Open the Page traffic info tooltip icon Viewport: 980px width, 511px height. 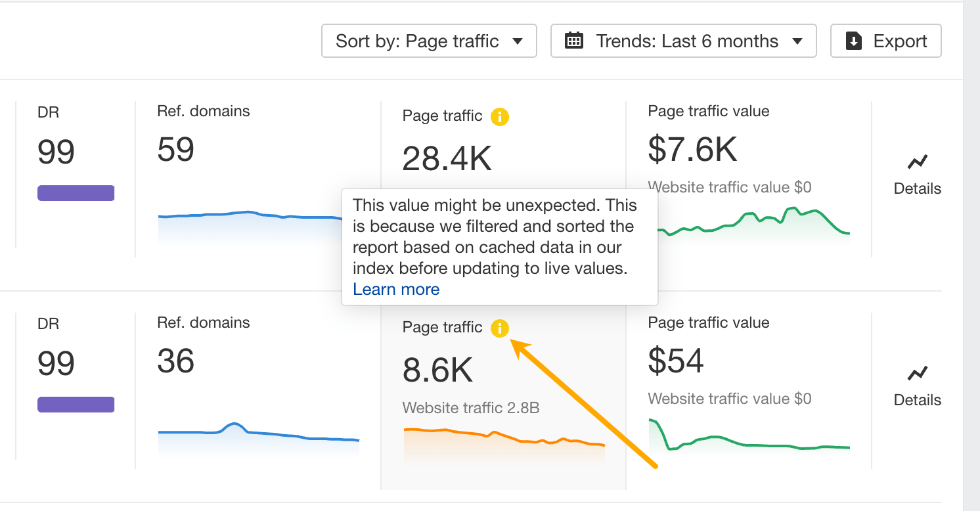tap(501, 116)
